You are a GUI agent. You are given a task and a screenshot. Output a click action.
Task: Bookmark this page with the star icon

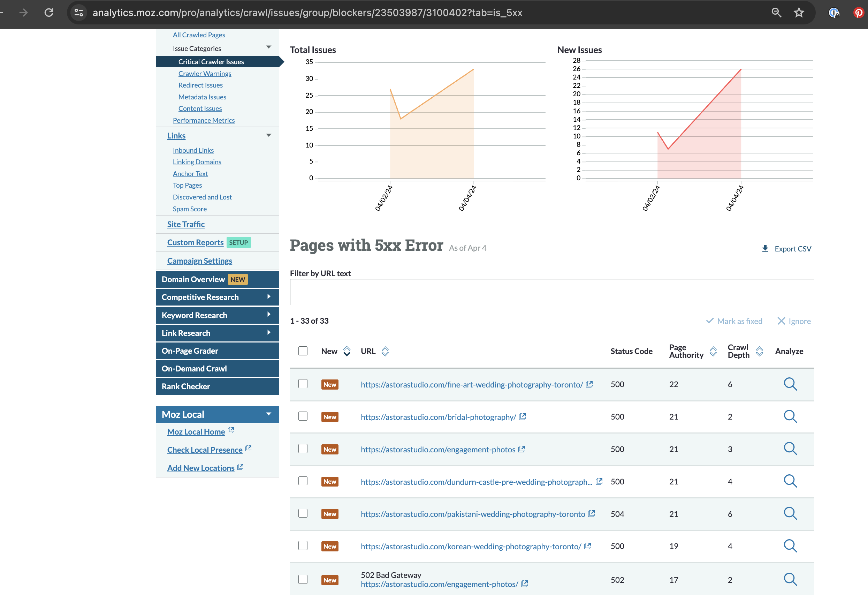[799, 13]
